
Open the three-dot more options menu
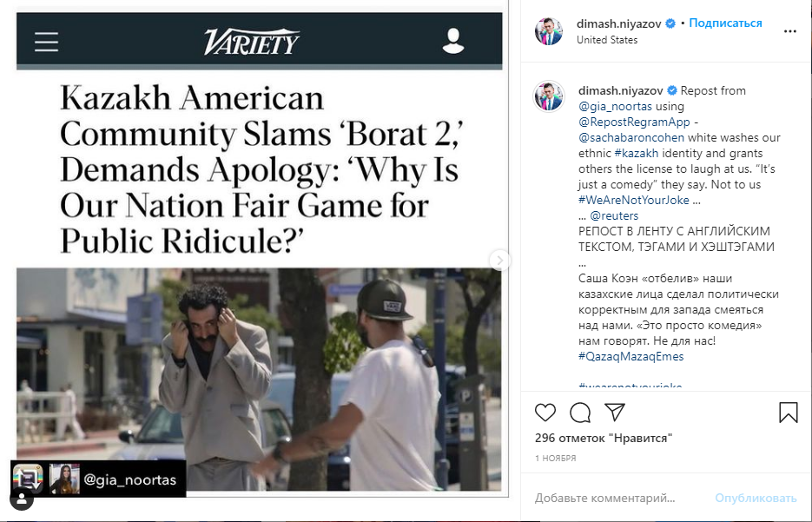(789, 31)
